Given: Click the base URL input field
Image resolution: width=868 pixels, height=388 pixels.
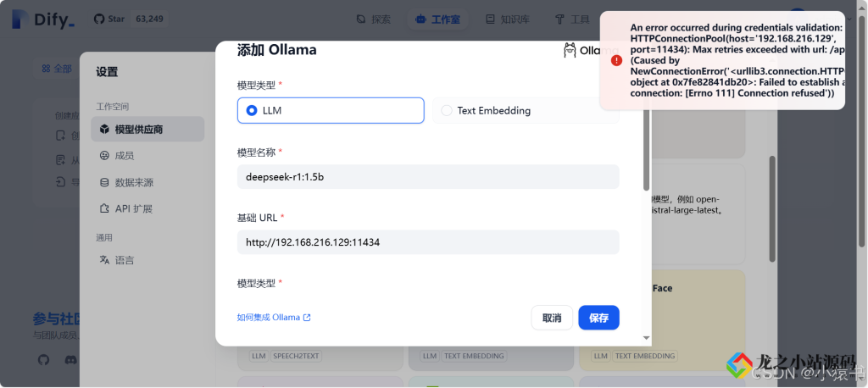Looking at the screenshot, I should 428,242.
